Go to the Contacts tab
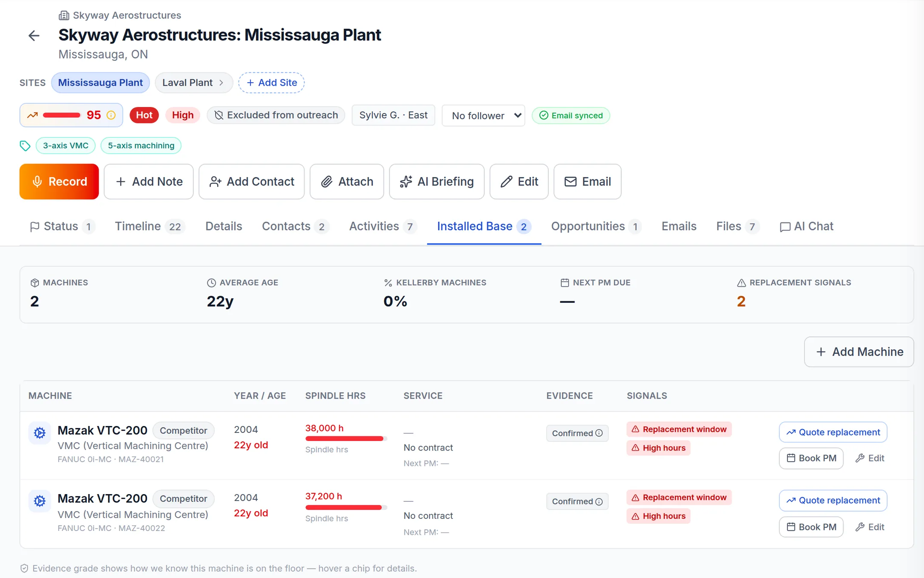 click(296, 226)
